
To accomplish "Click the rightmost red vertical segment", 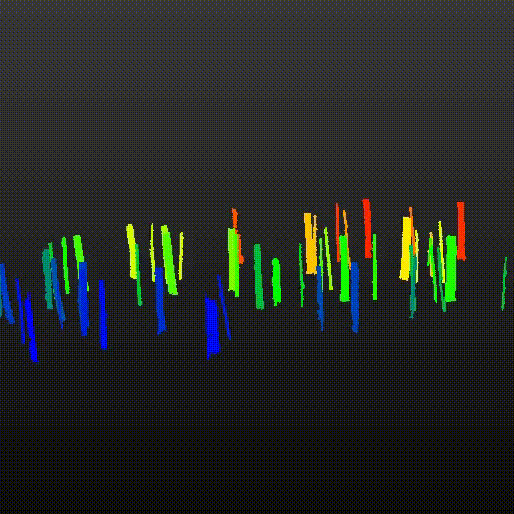I will (x=461, y=231).
